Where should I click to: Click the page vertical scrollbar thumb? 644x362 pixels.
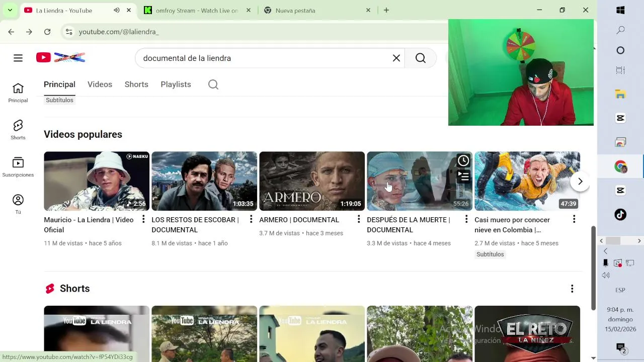click(593, 268)
